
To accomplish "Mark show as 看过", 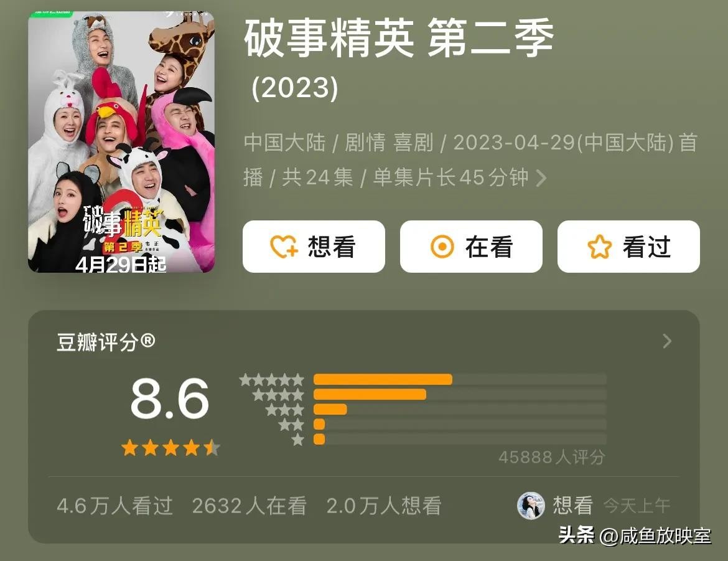I will point(628,247).
